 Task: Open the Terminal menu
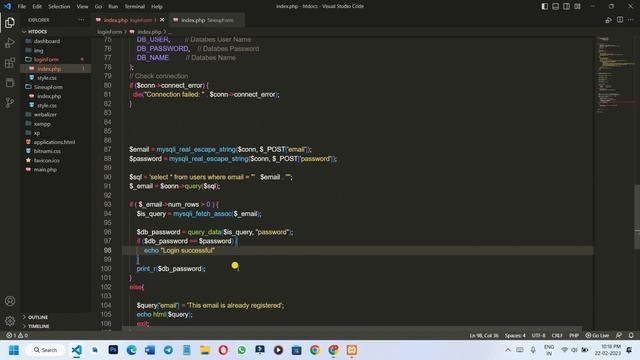click(x=135, y=7)
